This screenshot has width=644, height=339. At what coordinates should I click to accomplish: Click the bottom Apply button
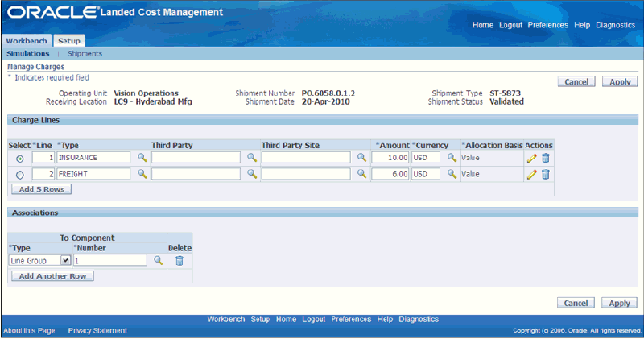tap(619, 304)
